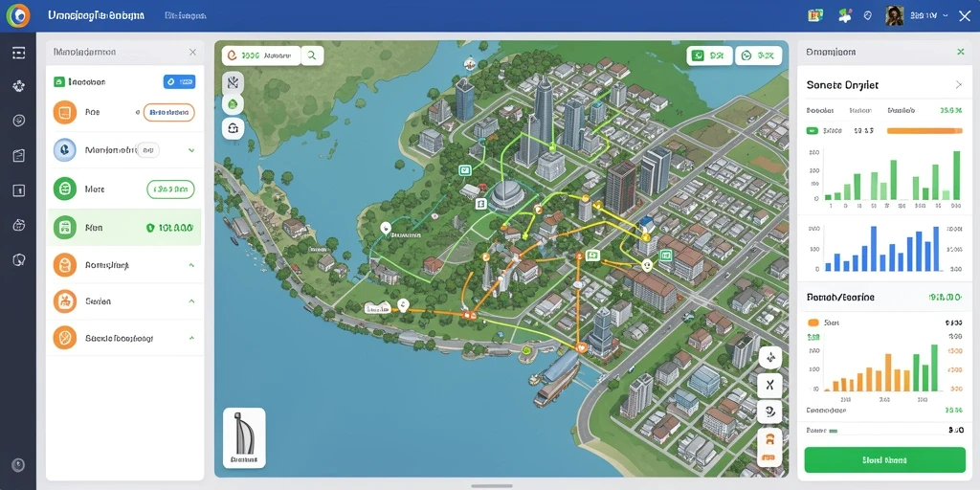Screen dimensions: 980x490
Task: Open the Sonete Onjriet chevron arrow
Action: (x=959, y=84)
